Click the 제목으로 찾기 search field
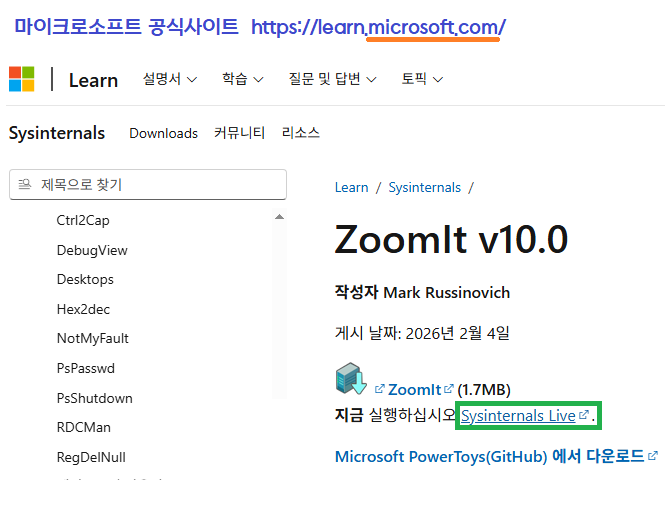This screenshot has width=665, height=514. point(148,184)
